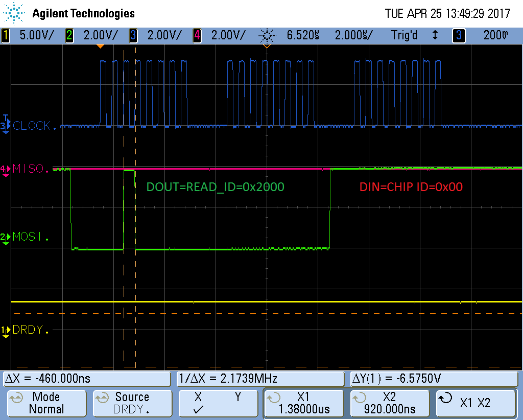
Task: Select the X1 cursor softkey
Action: pos(304,403)
